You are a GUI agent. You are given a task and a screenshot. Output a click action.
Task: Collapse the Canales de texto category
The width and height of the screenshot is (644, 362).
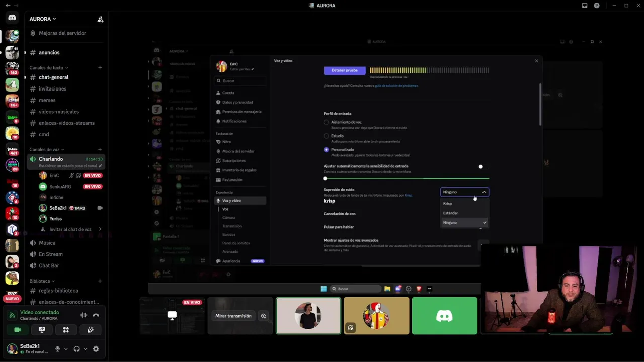click(x=49, y=68)
